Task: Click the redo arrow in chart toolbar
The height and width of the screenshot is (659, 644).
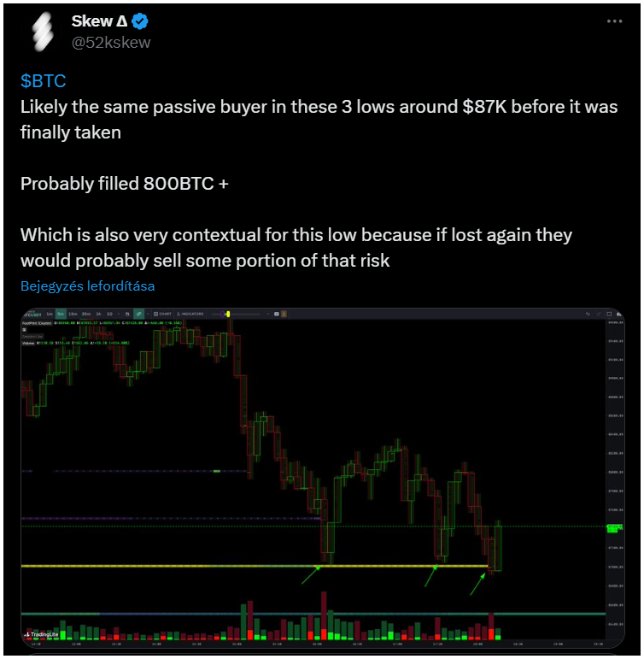Action: coord(598,314)
